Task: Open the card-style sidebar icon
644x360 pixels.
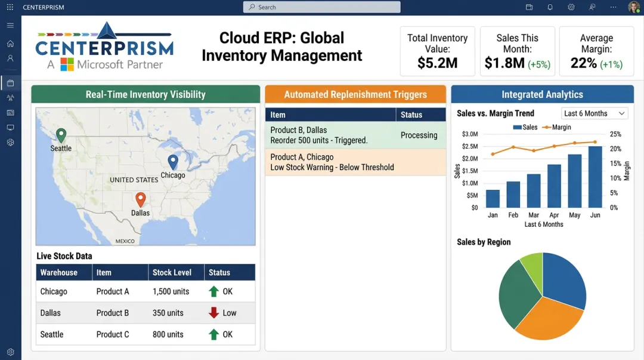Action: [x=10, y=113]
